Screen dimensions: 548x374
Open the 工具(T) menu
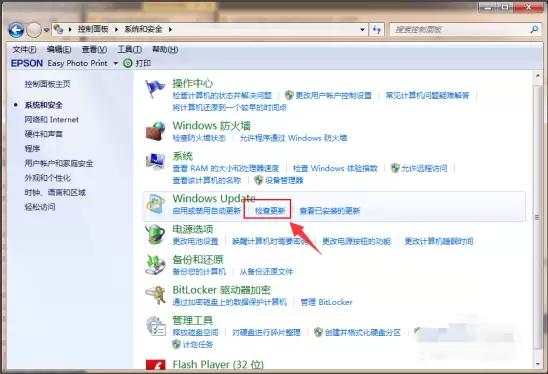click(x=129, y=50)
